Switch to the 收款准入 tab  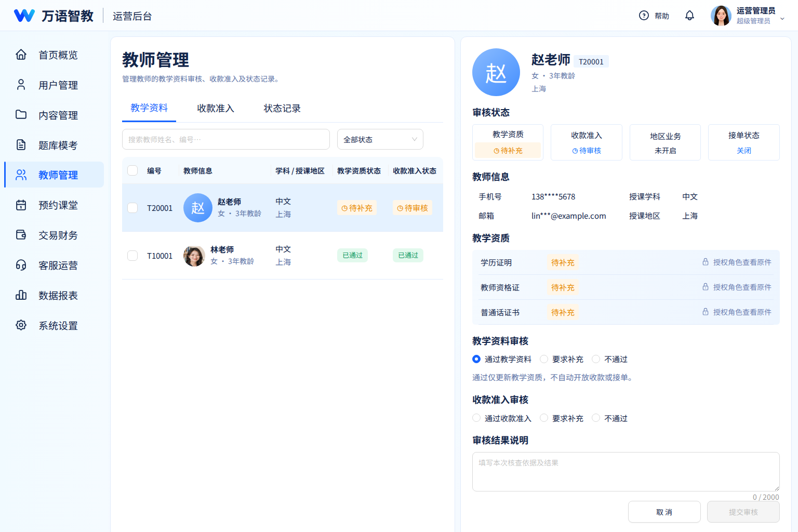pyautogui.click(x=216, y=108)
